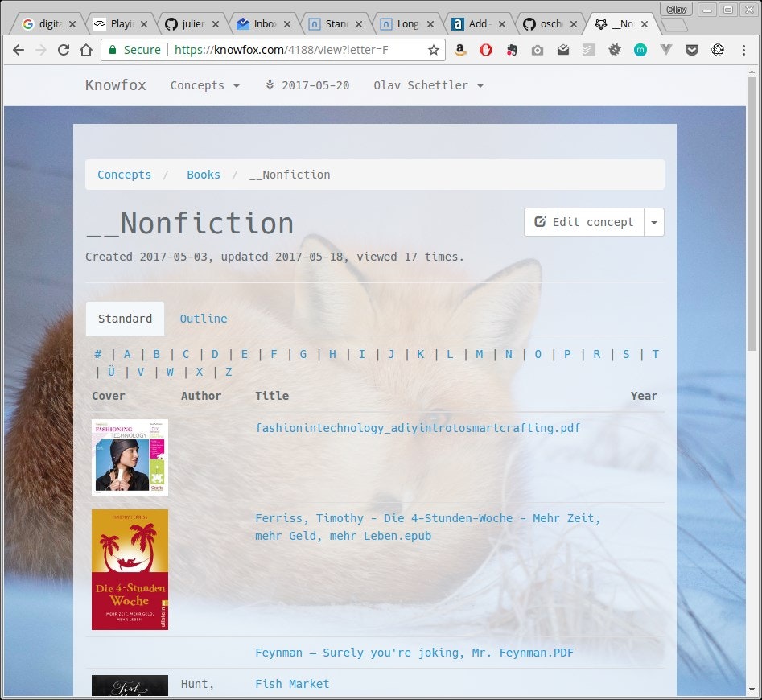
Task: Click the mail envelope extension icon
Action: click(563, 50)
